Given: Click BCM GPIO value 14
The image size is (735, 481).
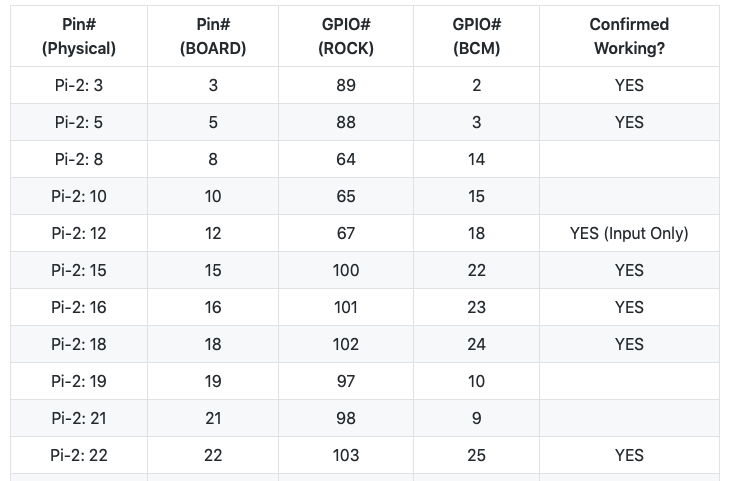Looking at the screenshot, I should [476, 160].
